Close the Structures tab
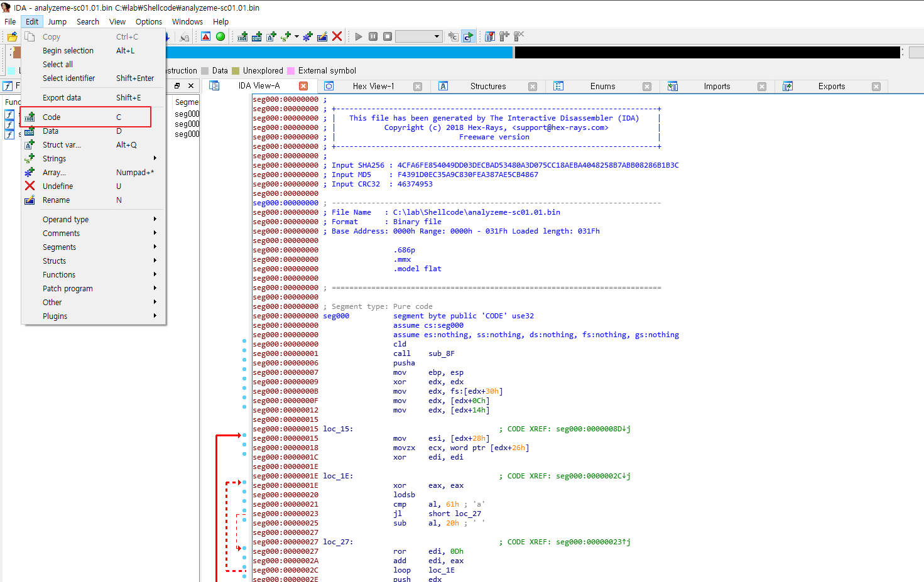The width and height of the screenshot is (924, 582). [533, 87]
